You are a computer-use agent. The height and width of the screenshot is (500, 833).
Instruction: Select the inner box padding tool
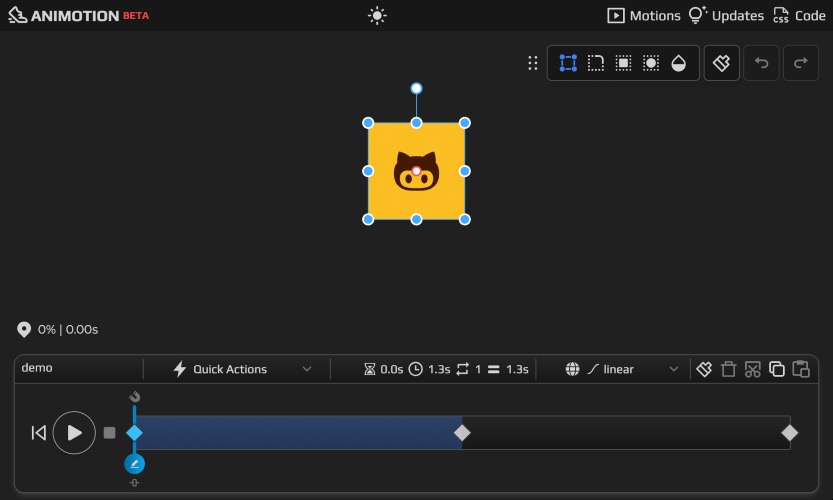click(623, 63)
